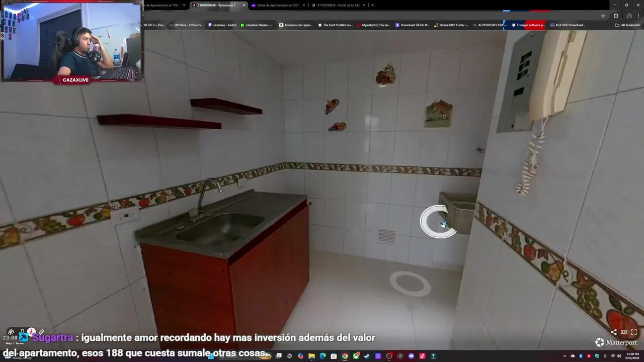Open clock showing 11:08 PM
This screenshot has height=362, width=644.
(632, 356)
